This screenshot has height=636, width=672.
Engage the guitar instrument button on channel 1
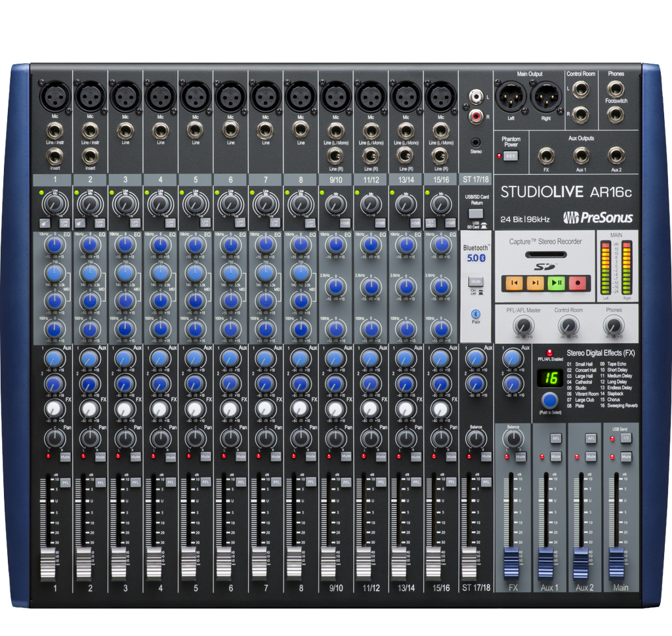[x=45, y=223]
